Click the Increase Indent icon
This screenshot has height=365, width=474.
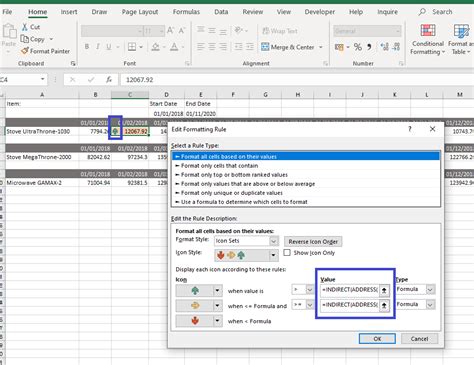[250, 47]
